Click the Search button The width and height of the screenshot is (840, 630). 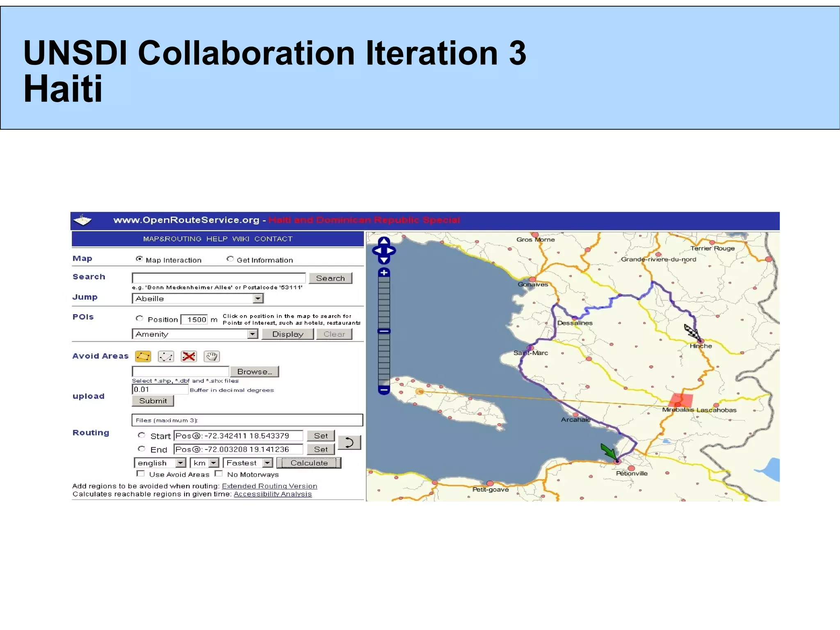tap(331, 278)
